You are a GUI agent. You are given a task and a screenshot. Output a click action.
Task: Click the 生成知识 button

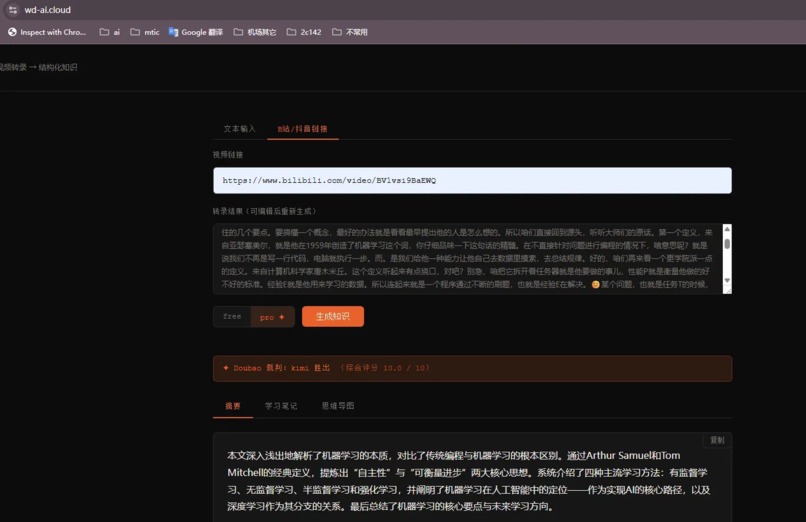[x=333, y=316]
